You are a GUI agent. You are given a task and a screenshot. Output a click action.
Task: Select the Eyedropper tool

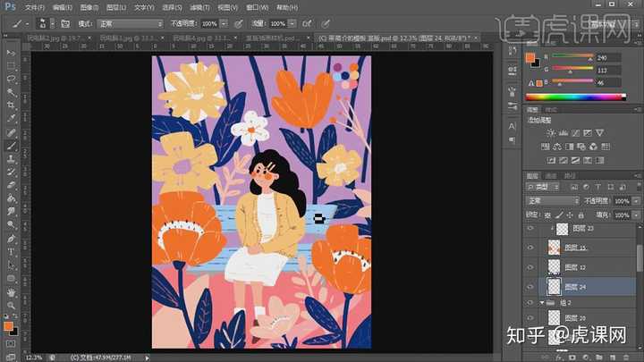tap(11, 119)
